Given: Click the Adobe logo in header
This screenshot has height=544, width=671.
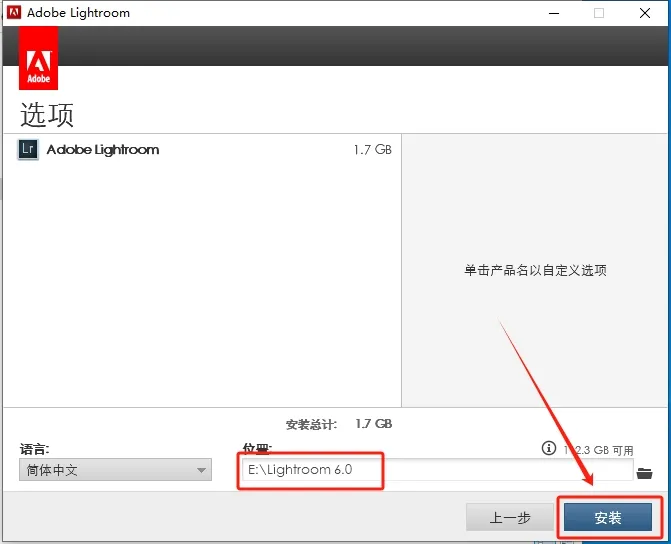Looking at the screenshot, I should 39,58.
